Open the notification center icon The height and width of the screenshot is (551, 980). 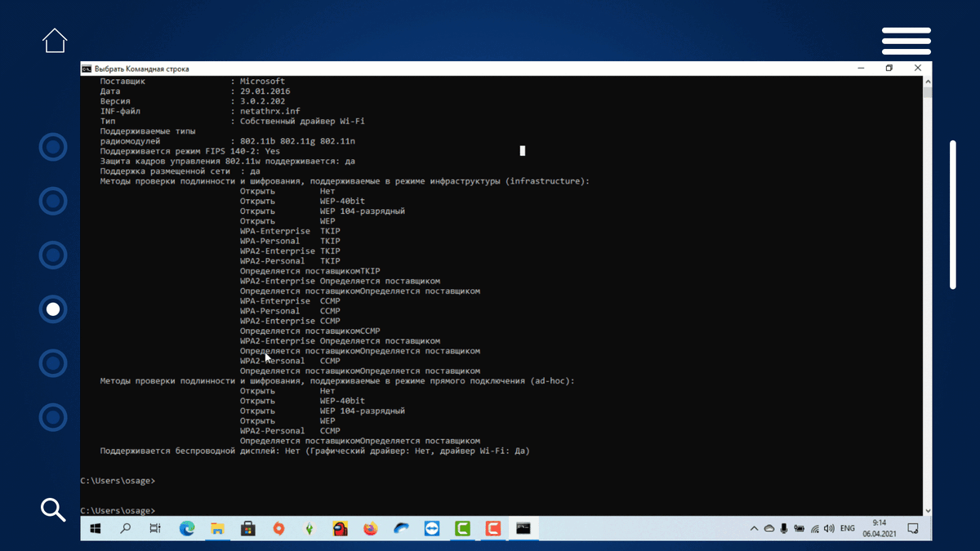pyautogui.click(x=913, y=529)
